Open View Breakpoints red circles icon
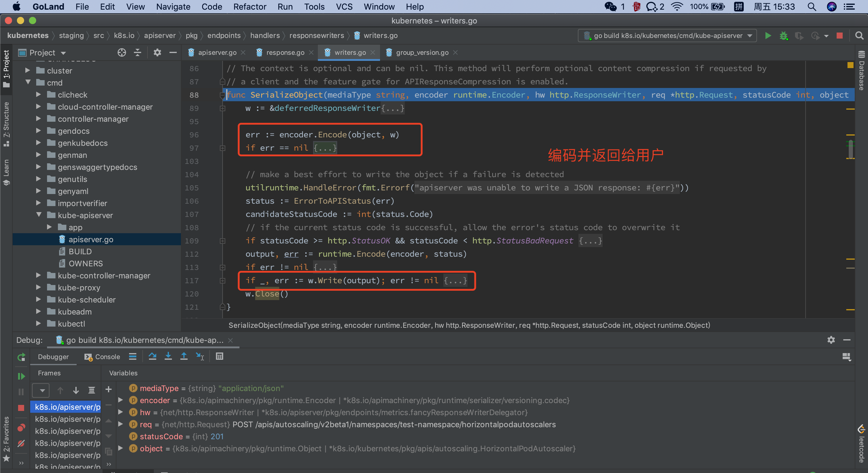Screen dimensions: 868x473 point(21,428)
